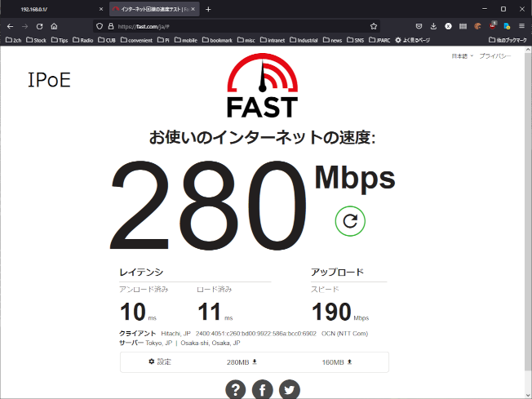The image size is (532, 399).
Task: Open the mobile bookmark folder
Action: (186, 40)
